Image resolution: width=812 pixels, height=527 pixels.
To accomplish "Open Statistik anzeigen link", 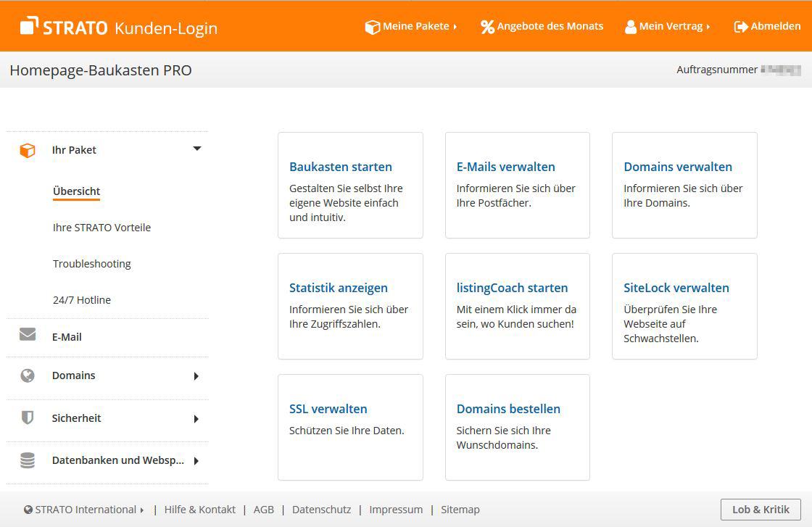I will click(x=338, y=288).
